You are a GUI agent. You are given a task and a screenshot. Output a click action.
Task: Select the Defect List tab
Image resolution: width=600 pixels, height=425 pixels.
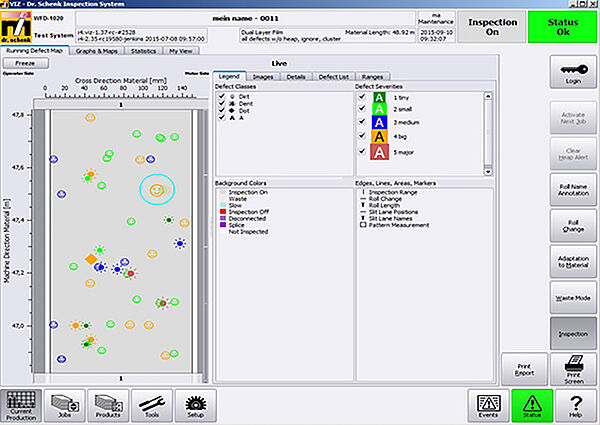(x=334, y=77)
